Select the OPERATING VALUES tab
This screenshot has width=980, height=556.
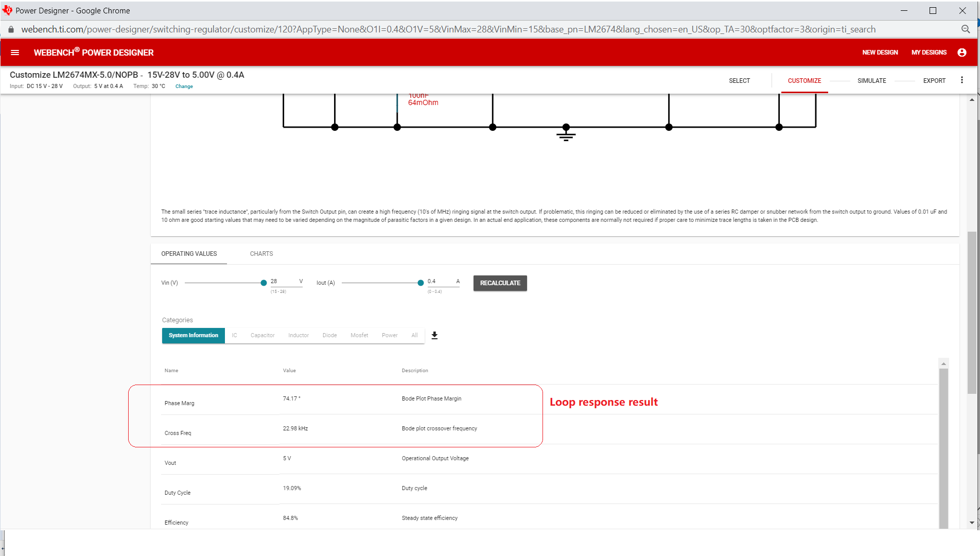pos(189,254)
